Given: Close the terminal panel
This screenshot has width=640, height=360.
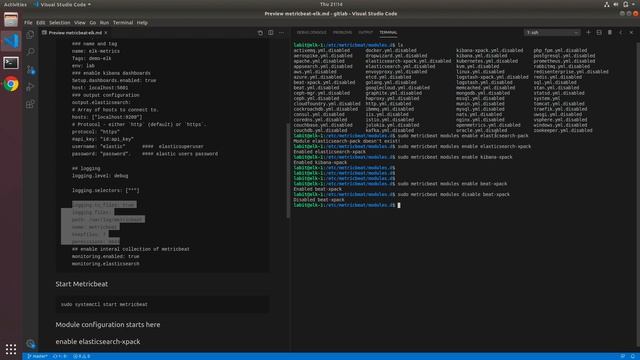Looking at the screenshot, I should click(631, 32).
